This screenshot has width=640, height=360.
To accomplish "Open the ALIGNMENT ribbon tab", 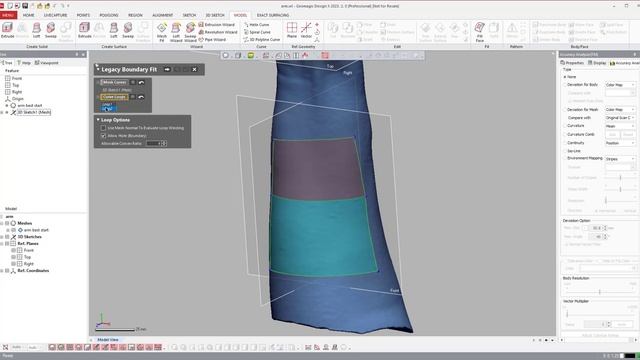I will pyautogui.click(x=162, y=15).
